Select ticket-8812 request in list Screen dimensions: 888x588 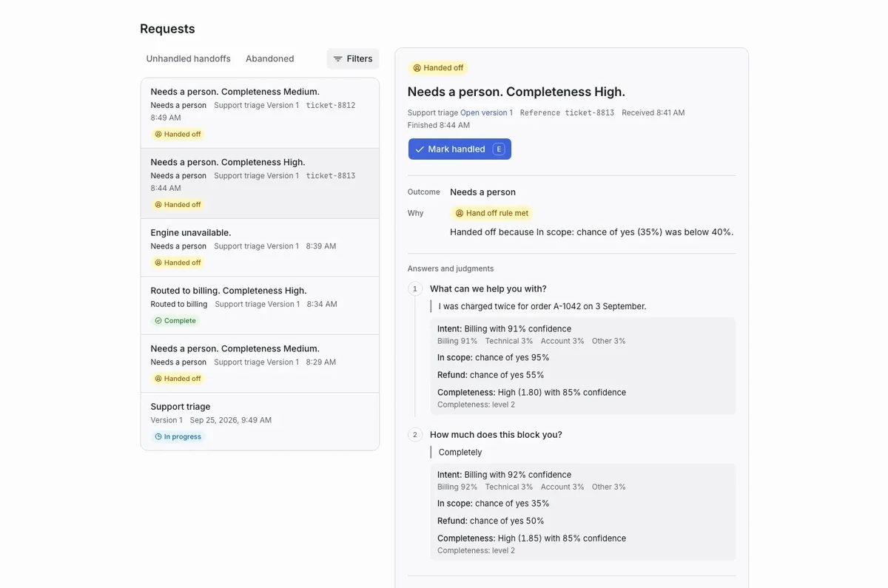coord(260,113)
